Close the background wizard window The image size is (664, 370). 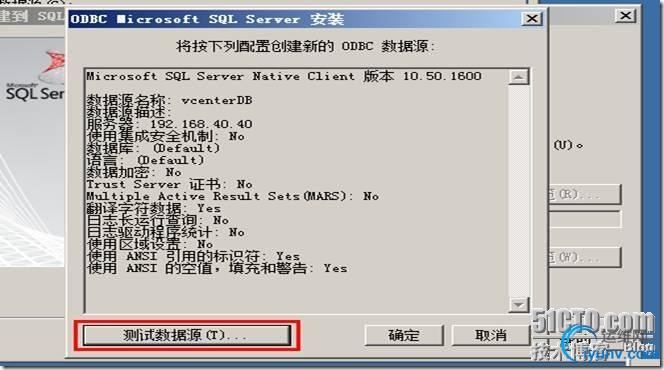[625, 16]
